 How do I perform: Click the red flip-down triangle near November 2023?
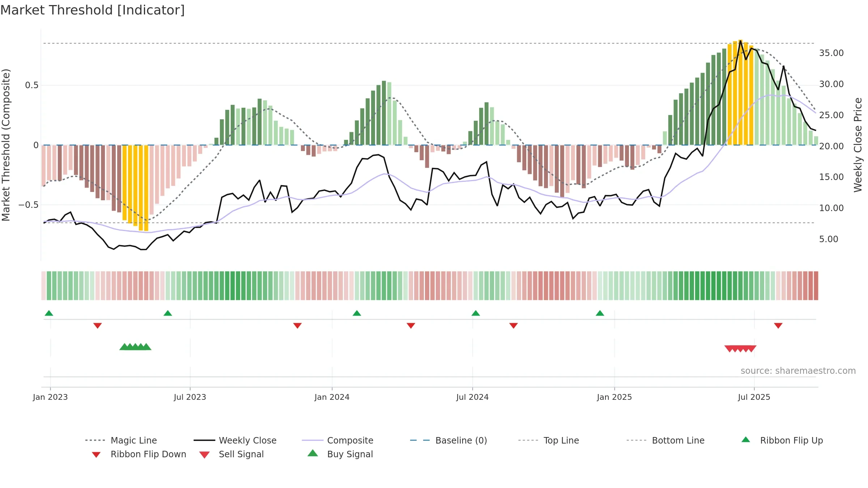[297, 326]
